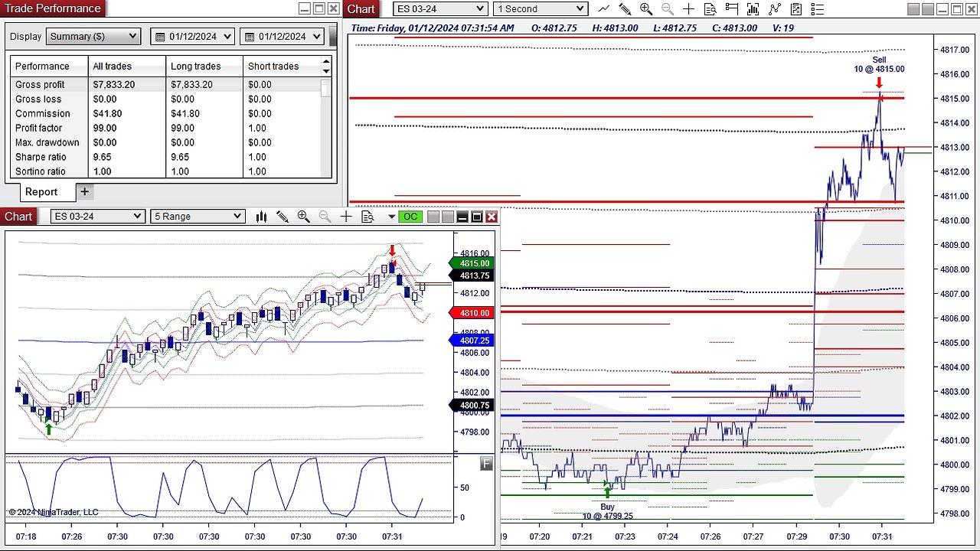Viewport: 980px width, 551px height.
Task: Click Sharpe ratio All trades value 9.65
Action: (102, 157)
